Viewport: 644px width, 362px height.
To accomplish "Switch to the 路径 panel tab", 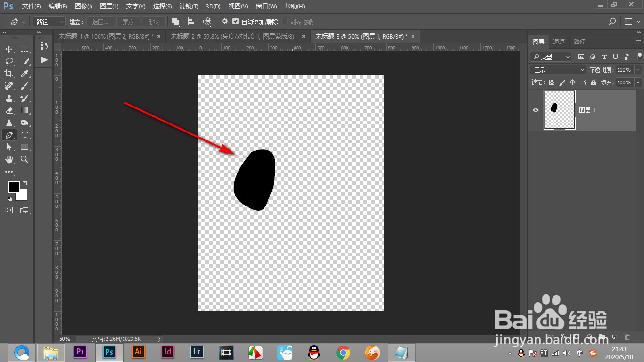I will [579, 41].
